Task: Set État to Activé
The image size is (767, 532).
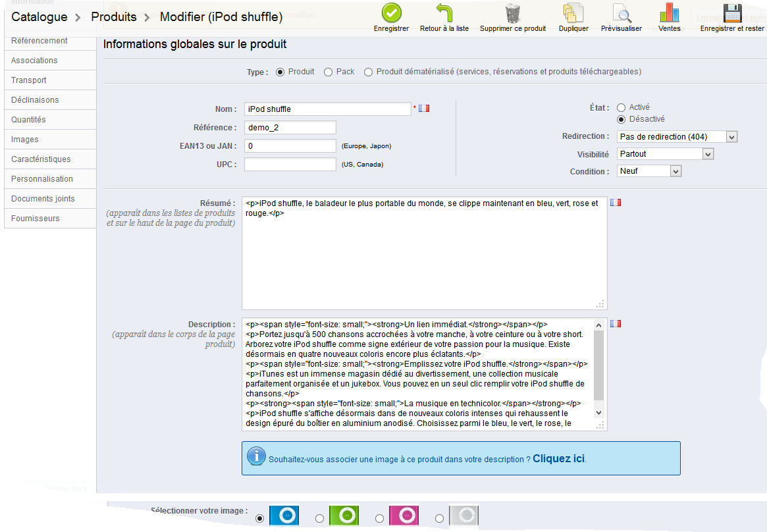Action: tap(622, 107)
